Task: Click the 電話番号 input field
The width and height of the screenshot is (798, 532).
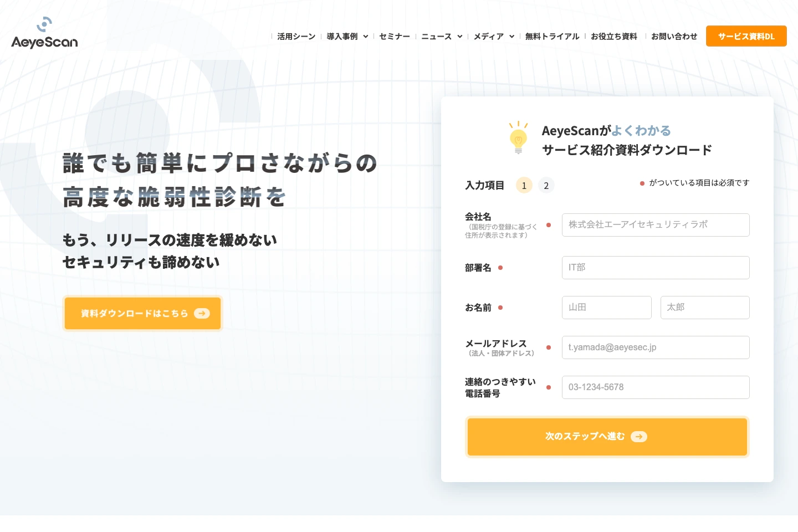Action: (656, 387)
